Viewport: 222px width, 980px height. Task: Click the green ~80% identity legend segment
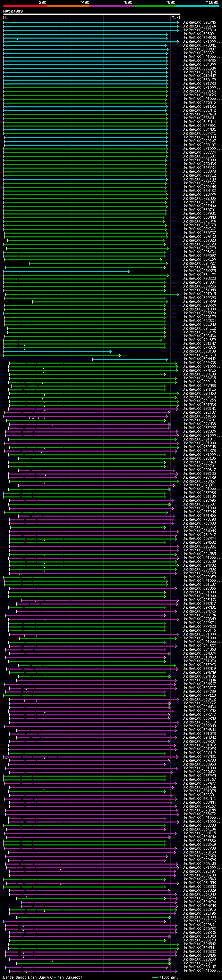point(154,6)
